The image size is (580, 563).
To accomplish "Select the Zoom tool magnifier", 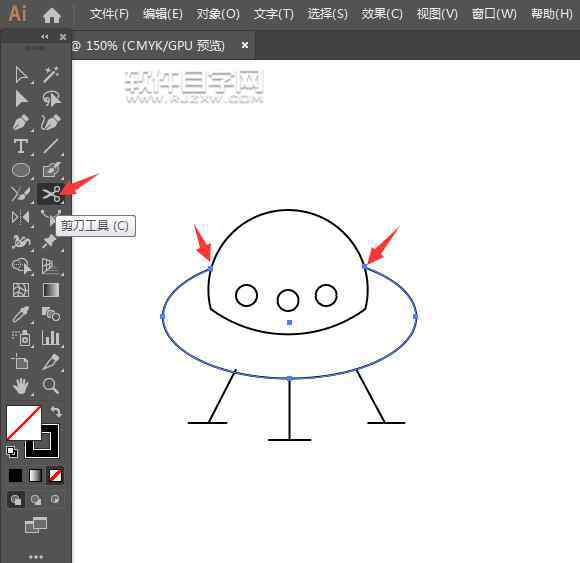I will [x=51, y=385].
